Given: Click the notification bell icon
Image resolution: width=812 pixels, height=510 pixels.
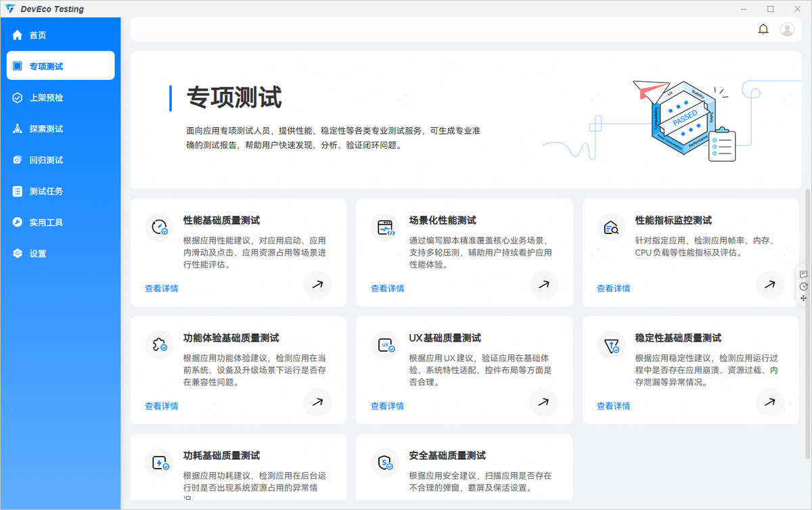Looking at the screenshot, I should point(763,29).
